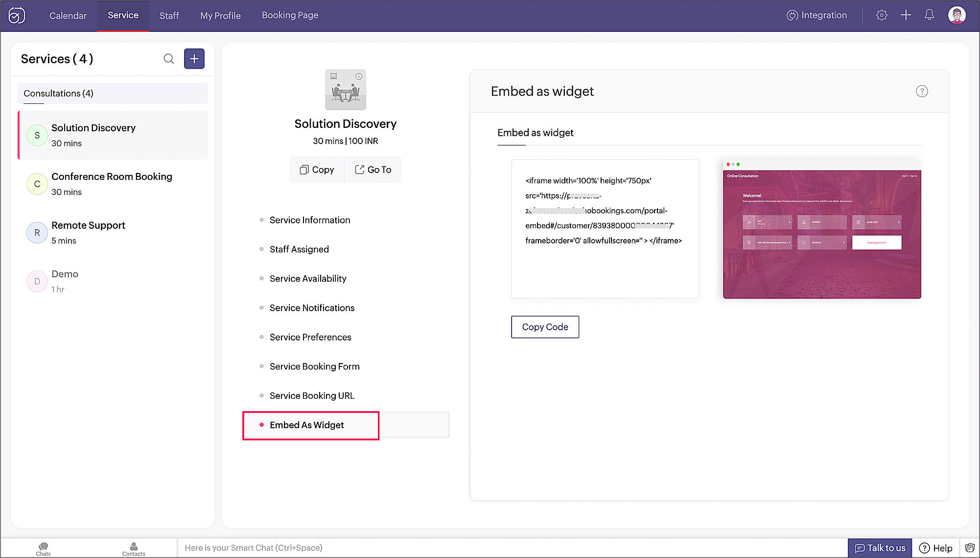The width and height of the screenshot is (980, 558).
Task: Open Service Preferences section
Action: tap(310, 337)
